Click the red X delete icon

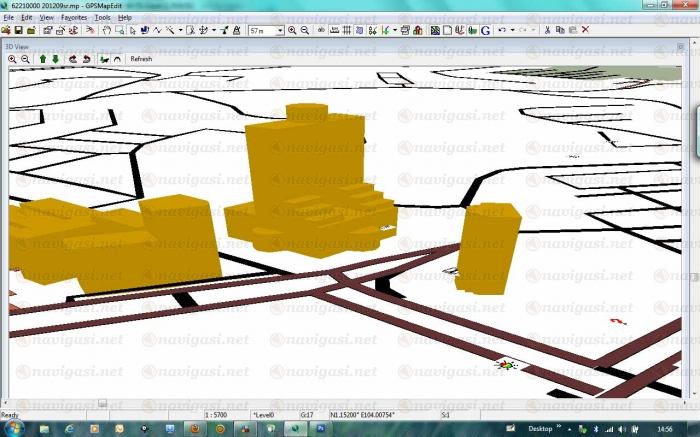(x=585, y=30)
